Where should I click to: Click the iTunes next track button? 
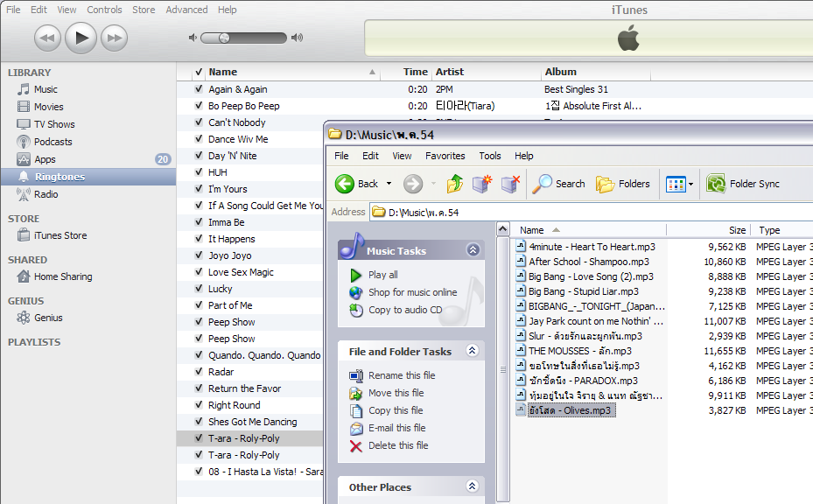[x=114, y=38]
